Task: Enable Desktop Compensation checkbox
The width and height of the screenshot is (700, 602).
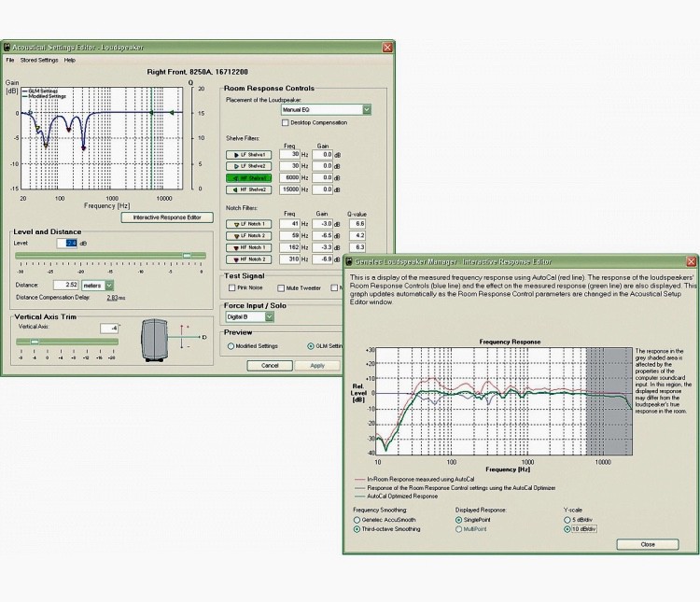Action: tap(286, 123)
